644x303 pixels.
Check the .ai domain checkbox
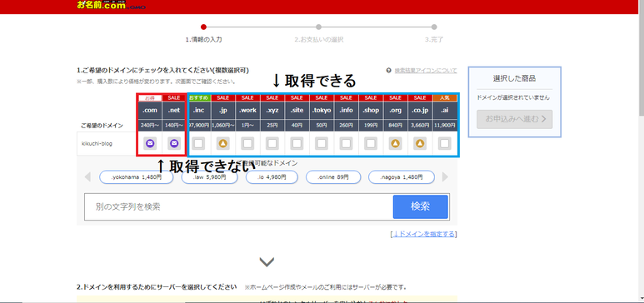444,143
